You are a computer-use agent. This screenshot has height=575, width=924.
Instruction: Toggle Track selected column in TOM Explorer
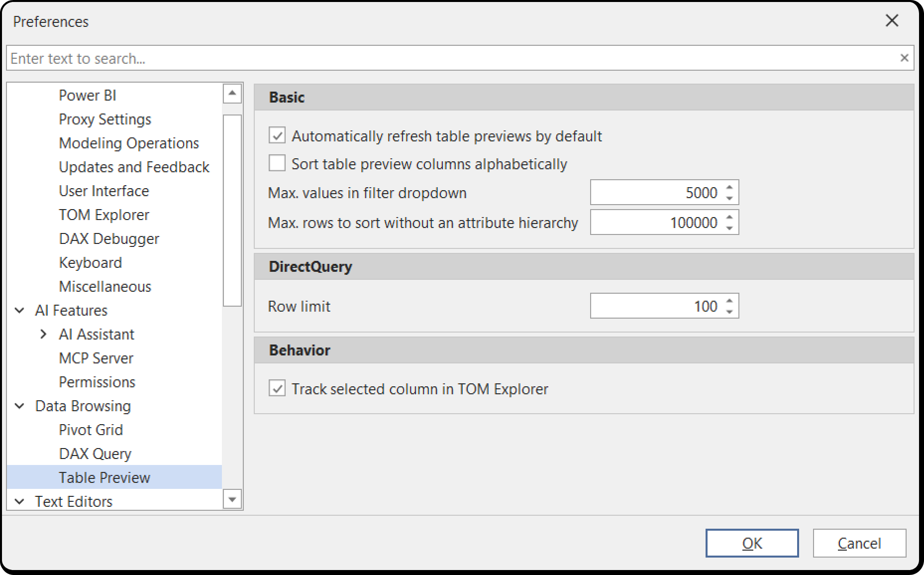click(277, 388)
